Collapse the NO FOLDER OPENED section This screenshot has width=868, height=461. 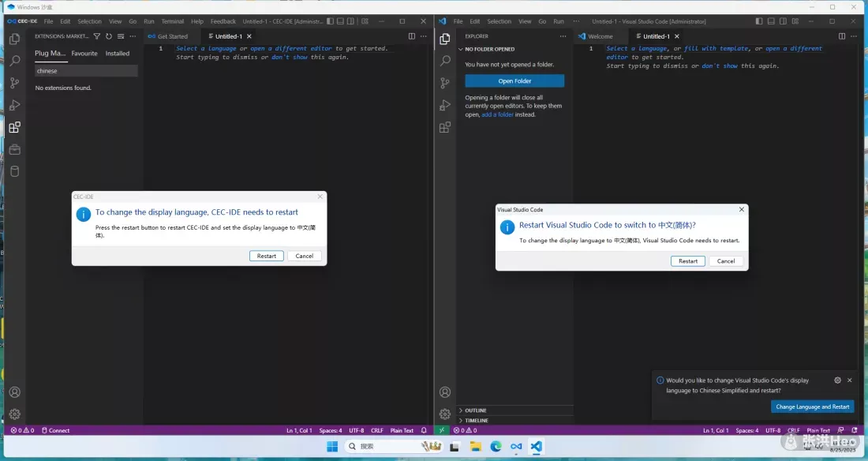tap(489, 49)
